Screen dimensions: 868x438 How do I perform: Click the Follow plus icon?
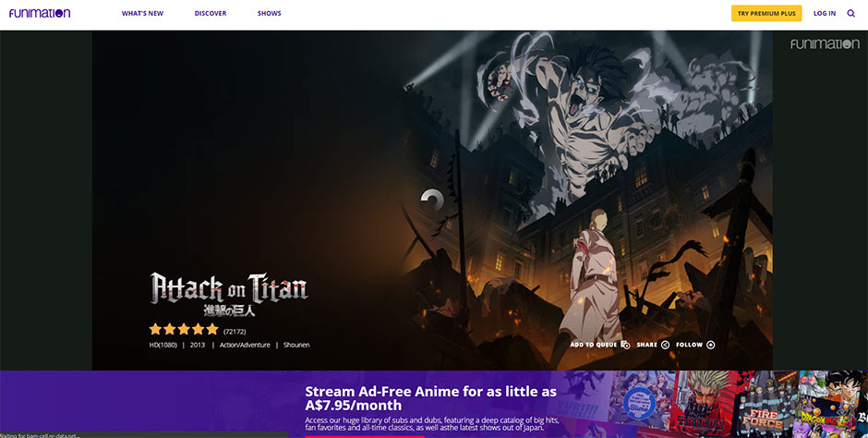click(711, 345)
